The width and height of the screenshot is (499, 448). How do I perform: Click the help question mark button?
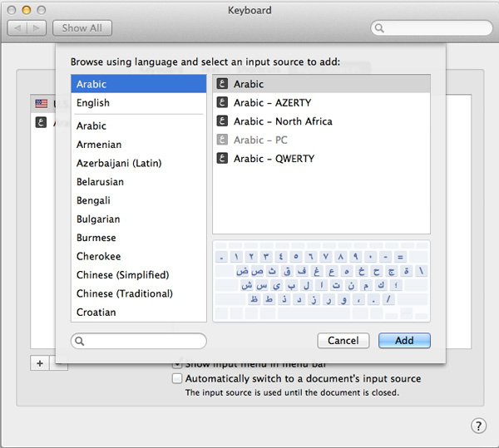point(478,426)
